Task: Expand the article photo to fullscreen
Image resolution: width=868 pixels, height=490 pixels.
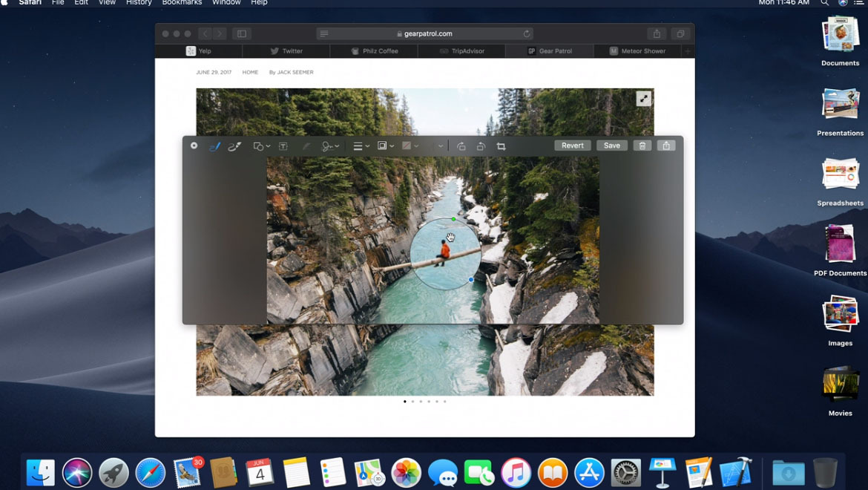Action: coord(643,99)
